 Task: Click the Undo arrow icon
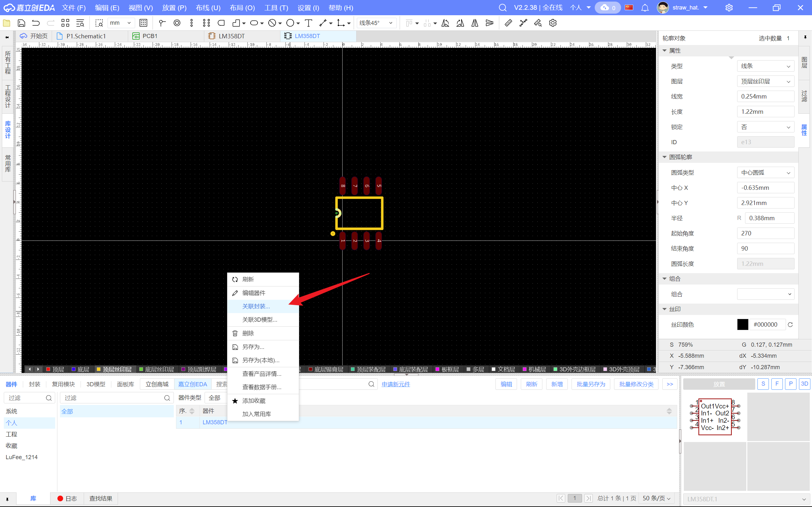coord(36,23)
